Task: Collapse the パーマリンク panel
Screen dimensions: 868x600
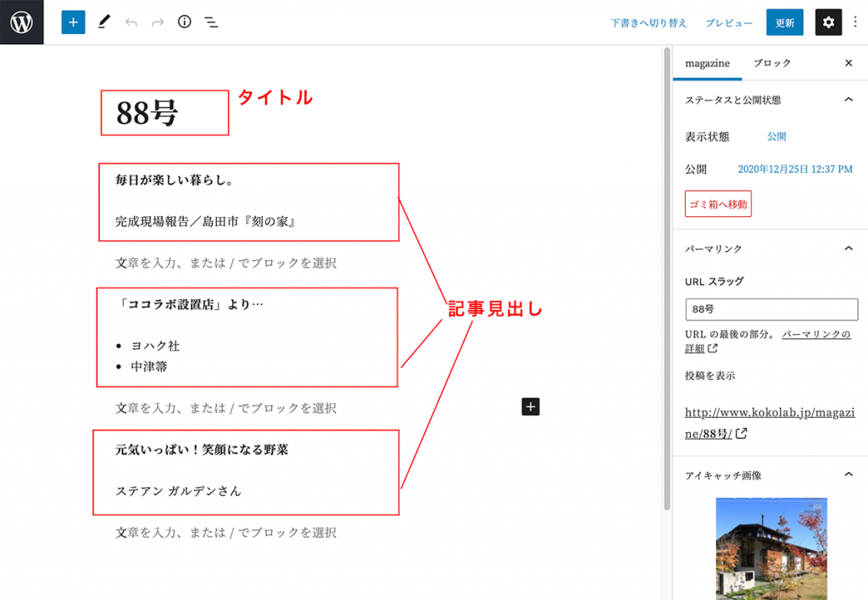Action: coord(848,248)
